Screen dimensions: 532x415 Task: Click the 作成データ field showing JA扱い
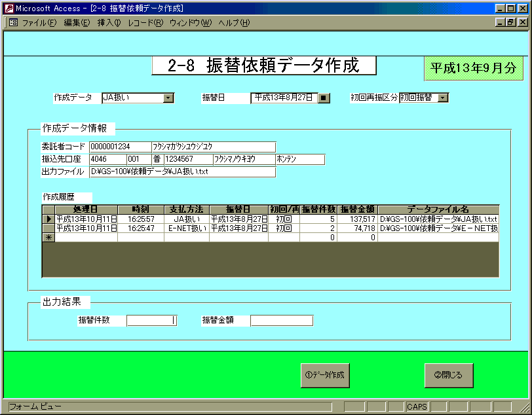pos(132,98)
